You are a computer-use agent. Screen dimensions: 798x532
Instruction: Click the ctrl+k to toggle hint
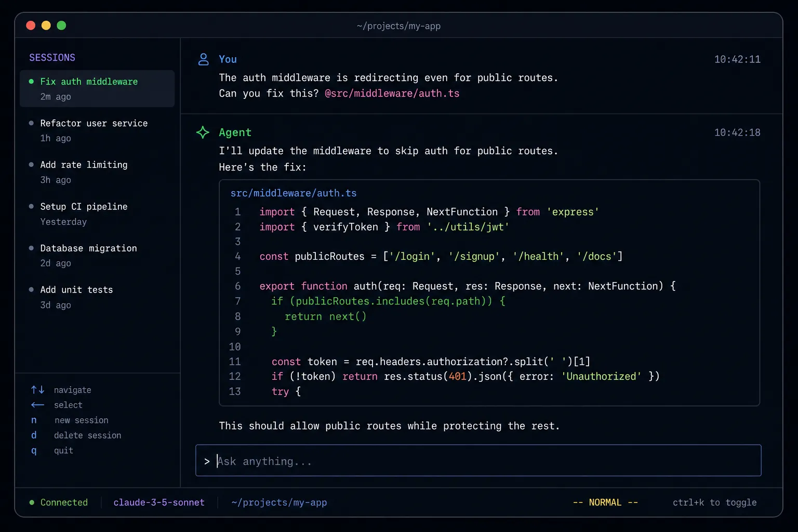(x=714, y=502)
